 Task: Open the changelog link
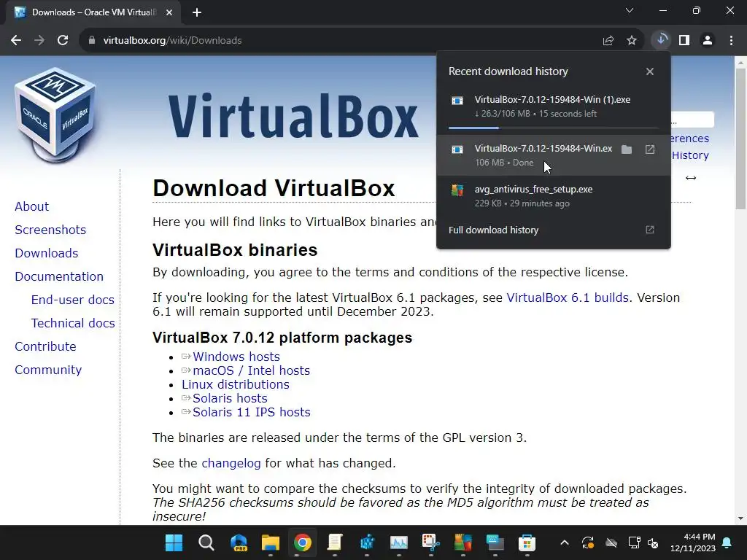click(231, 463)
